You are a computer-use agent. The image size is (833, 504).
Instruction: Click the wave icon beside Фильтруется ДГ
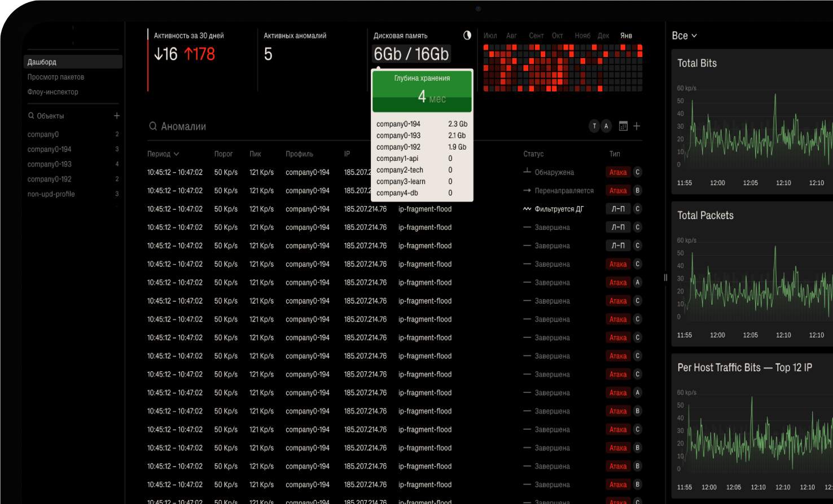[x=527, y=209]
